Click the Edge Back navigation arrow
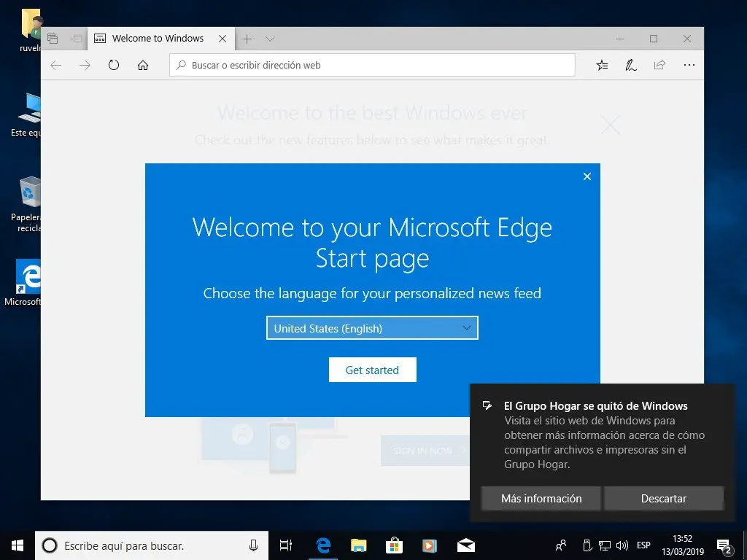The height and width of the screenshot is (560, 747). (56, 65)
